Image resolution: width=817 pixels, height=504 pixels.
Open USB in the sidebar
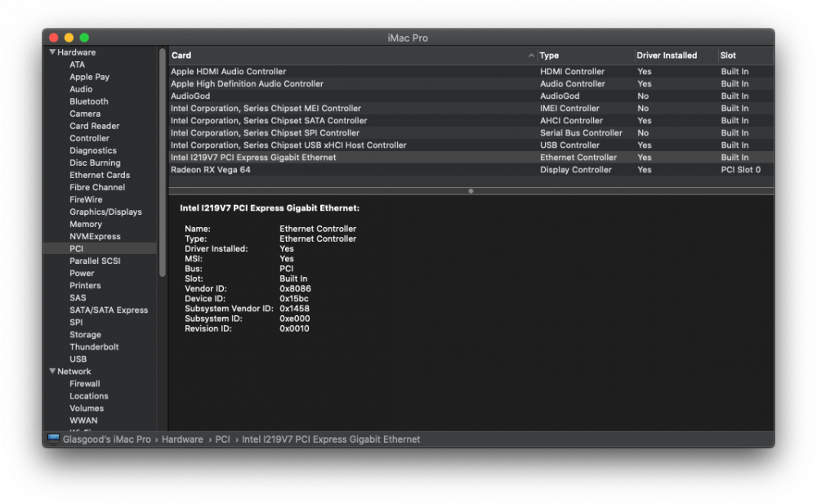(78, 359)
